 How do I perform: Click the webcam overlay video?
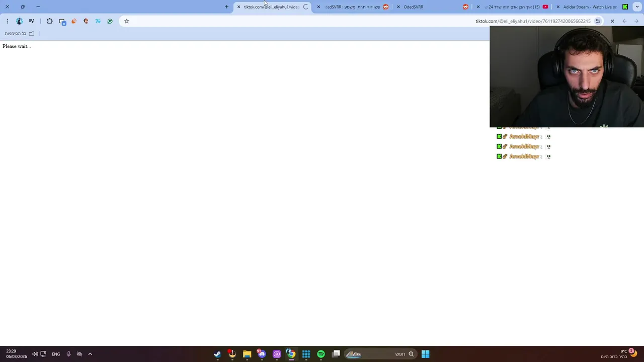click(567, 76)
